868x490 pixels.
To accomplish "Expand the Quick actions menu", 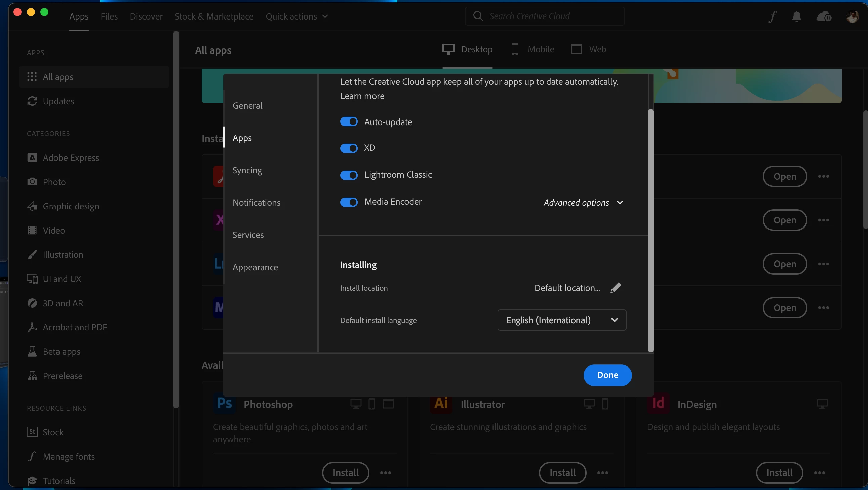I will 297,16.
